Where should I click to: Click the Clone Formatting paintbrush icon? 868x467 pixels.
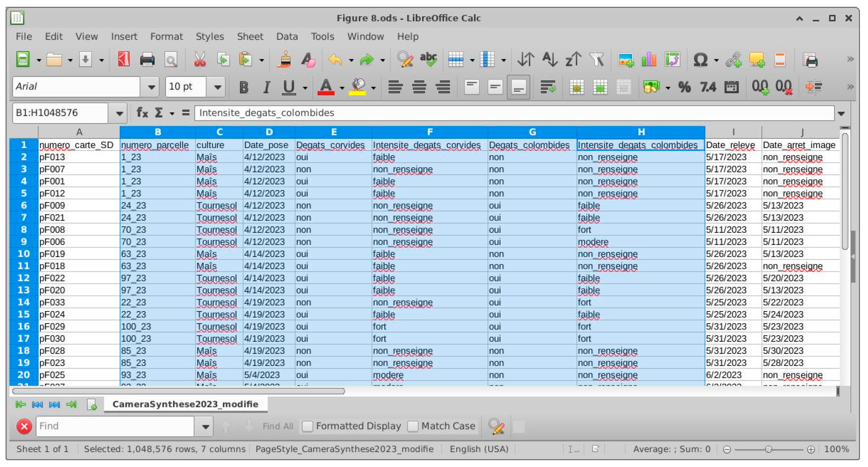pyautogui.click(x=285, y=60)
